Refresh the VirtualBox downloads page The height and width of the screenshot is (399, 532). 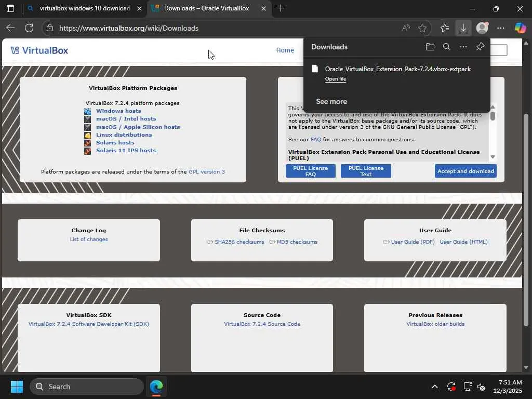pos(29,28)
